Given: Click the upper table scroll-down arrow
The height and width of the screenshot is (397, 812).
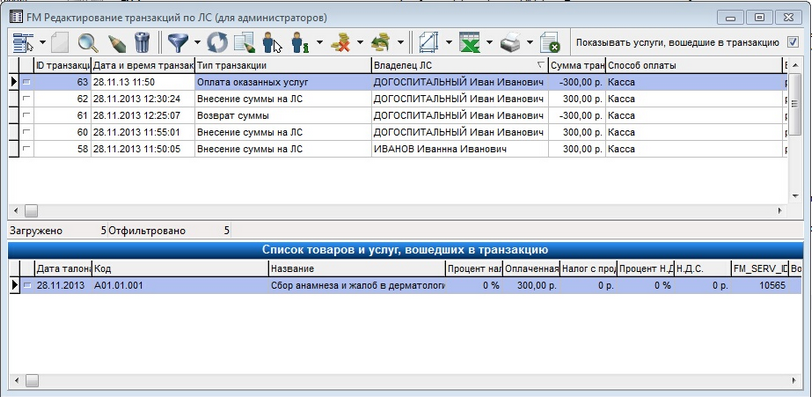Looking at the screenshot, I should [x=795, y=196].
